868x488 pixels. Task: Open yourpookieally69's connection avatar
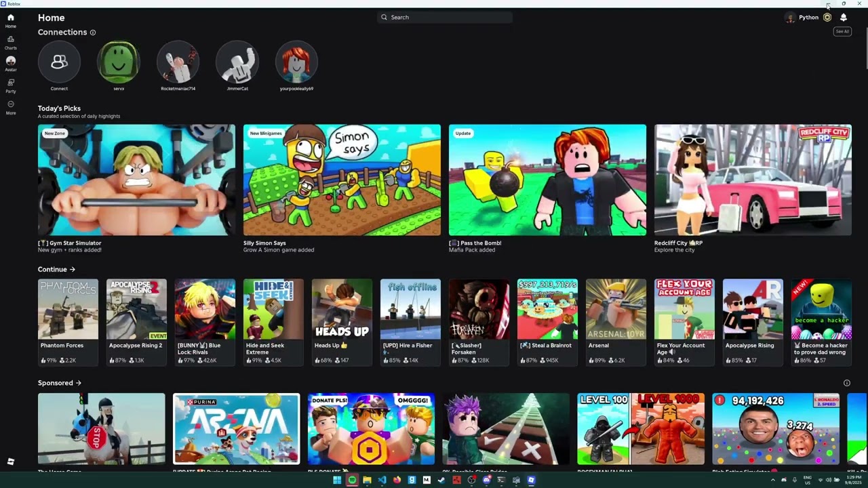tap(296, 62)
